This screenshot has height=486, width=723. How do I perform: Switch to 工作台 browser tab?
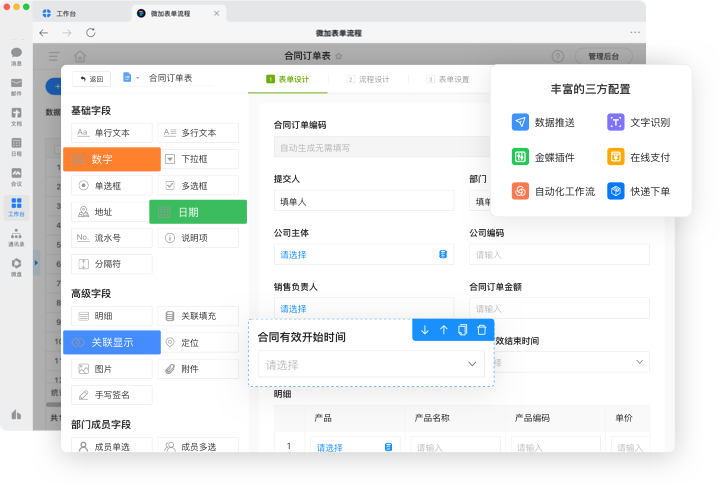tap(59, 13)
